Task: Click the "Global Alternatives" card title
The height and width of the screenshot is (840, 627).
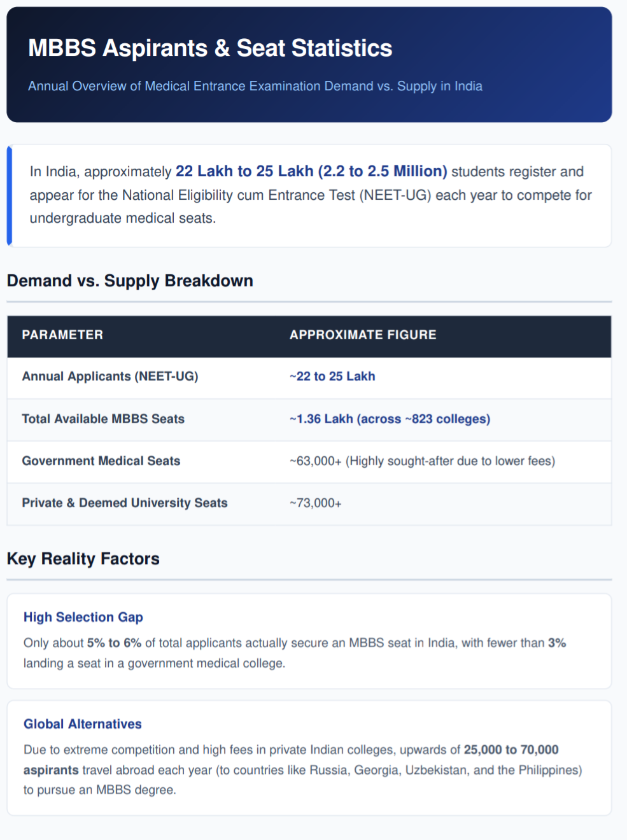Action: click(83, 724)
